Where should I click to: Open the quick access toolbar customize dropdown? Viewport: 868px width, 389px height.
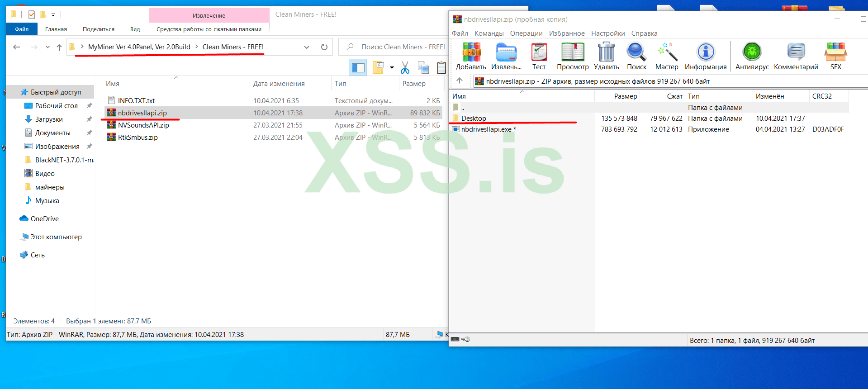click(x=53, y=15)
